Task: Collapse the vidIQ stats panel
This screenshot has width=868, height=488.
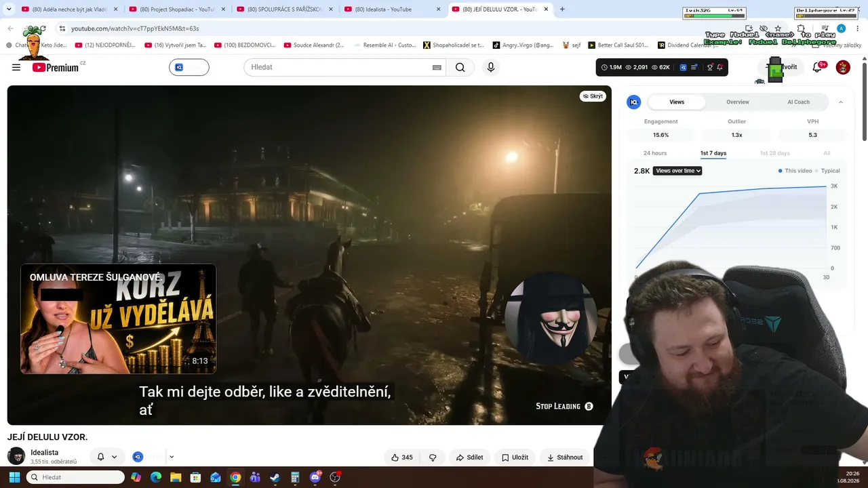Action: click(841, 102)
